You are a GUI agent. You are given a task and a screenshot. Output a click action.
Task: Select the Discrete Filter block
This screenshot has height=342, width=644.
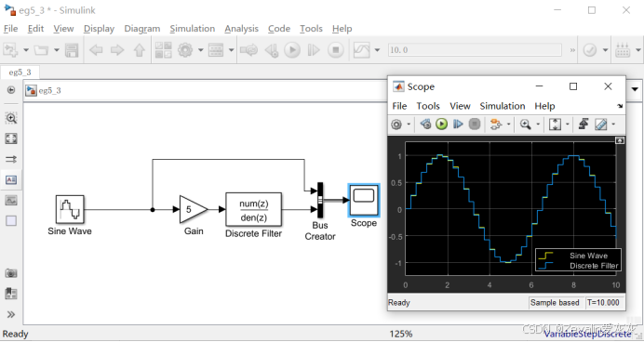(x=253, y=209)
